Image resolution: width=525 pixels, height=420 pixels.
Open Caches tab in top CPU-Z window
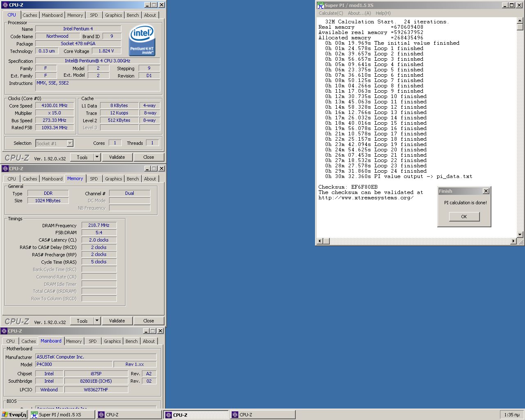click(30, 15)
